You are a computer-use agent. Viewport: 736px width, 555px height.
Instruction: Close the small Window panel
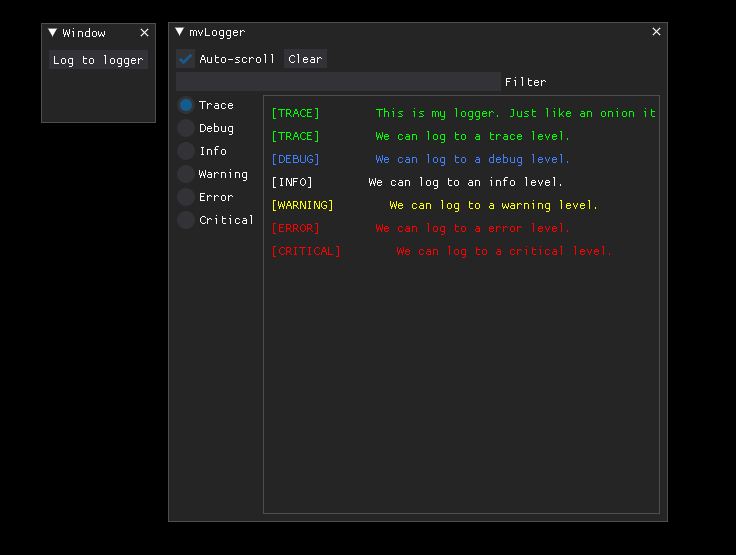tap(144, 32)
